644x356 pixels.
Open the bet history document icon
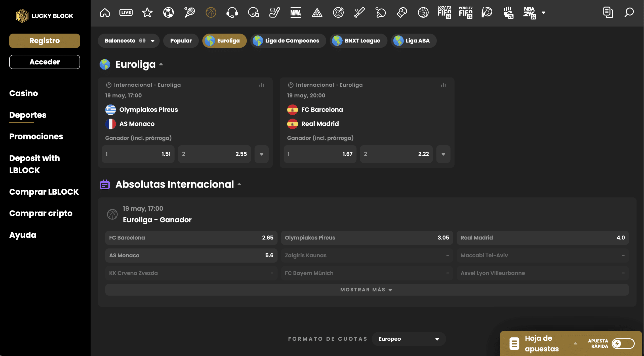click(x=608, y=12)
